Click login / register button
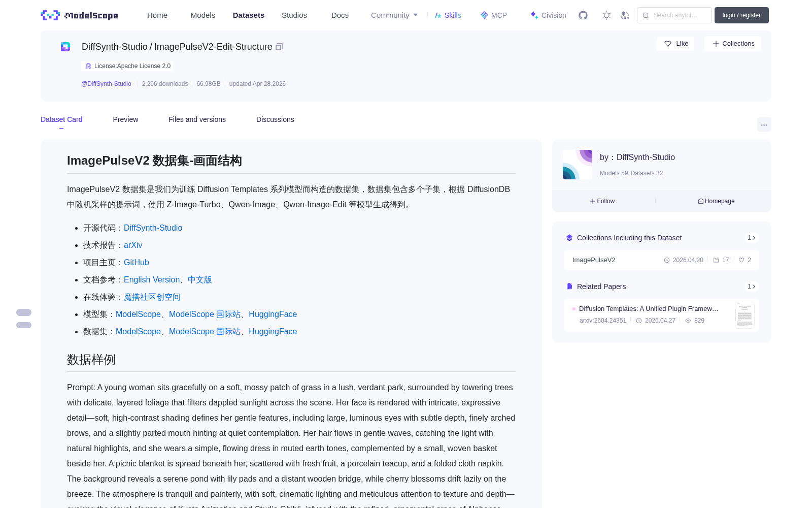This screenshot has width=812, height=508. pos(741,15)
